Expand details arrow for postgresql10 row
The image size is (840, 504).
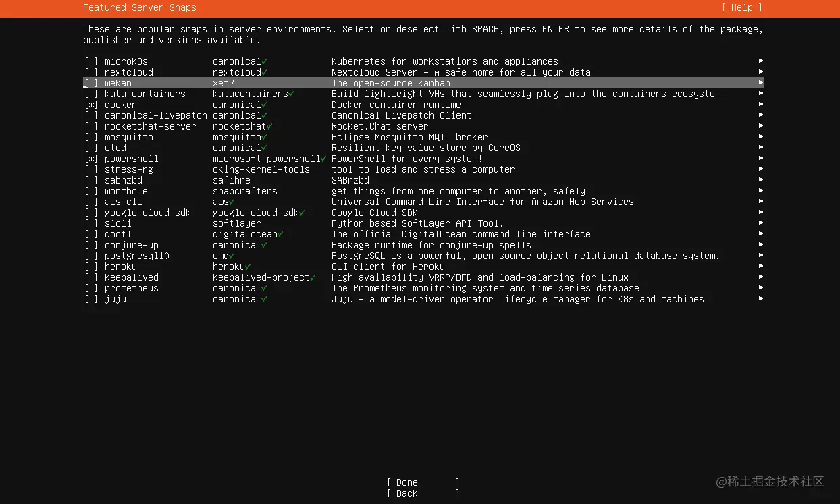point(761,256)
